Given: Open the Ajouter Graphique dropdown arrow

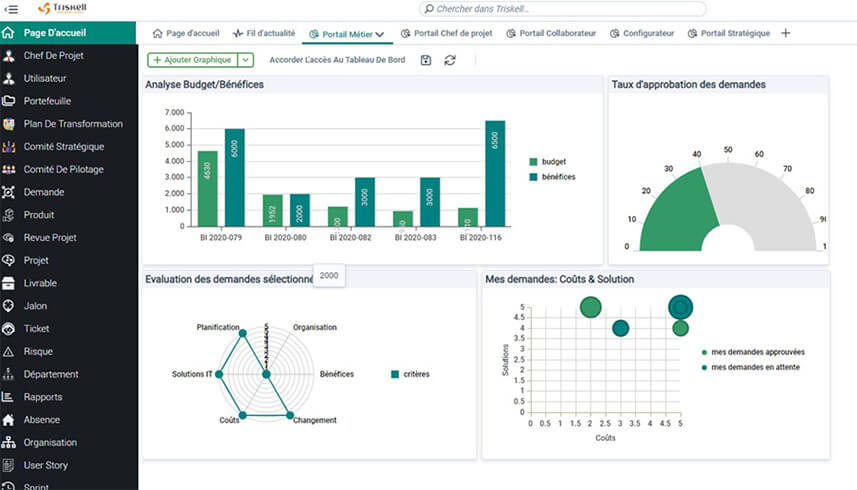Looking at the screenshot, I should click(246, 60).
